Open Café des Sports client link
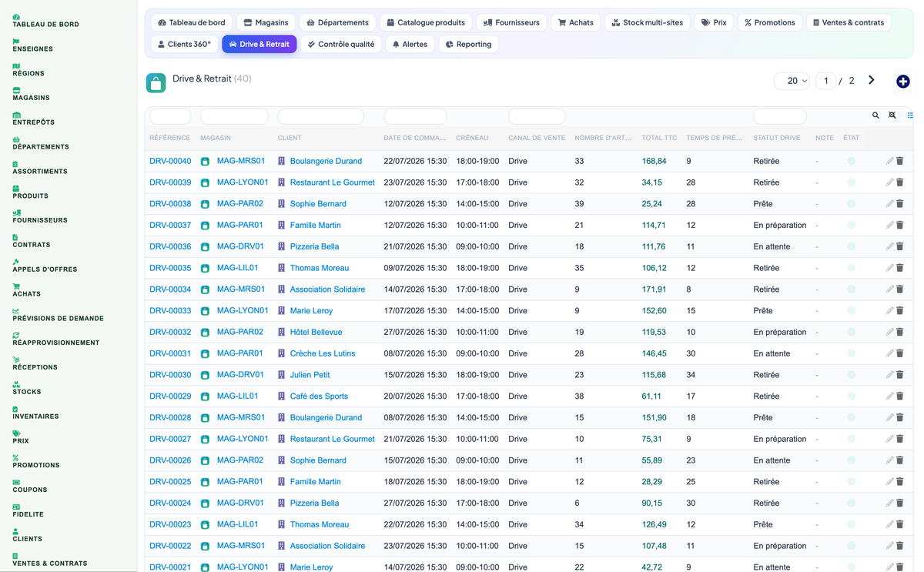Screen dimensions: 924x572 (319, 396)
